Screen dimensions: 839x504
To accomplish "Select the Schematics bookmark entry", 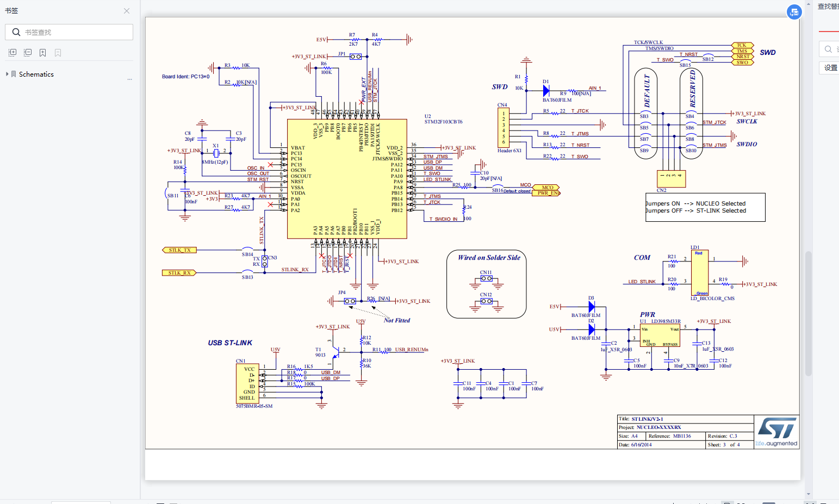I will coord(36,74).
